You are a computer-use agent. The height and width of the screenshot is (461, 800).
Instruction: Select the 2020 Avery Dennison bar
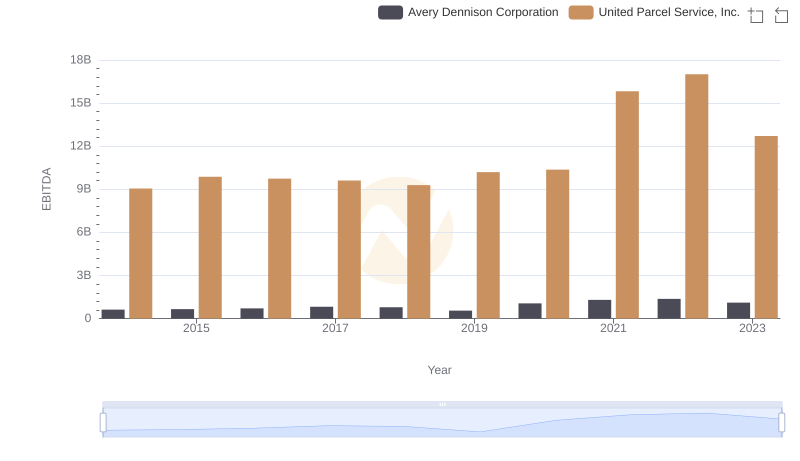click(530, 311)
